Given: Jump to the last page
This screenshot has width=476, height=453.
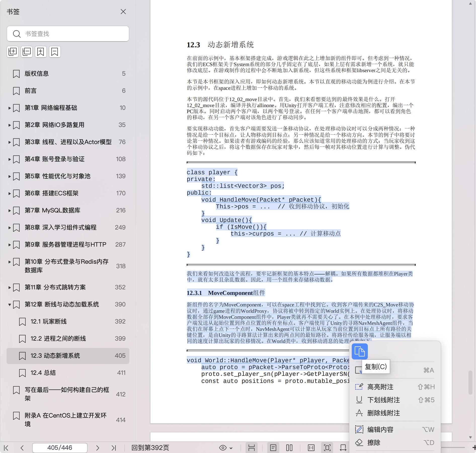Looking at the screenshot, I should 114,448.
